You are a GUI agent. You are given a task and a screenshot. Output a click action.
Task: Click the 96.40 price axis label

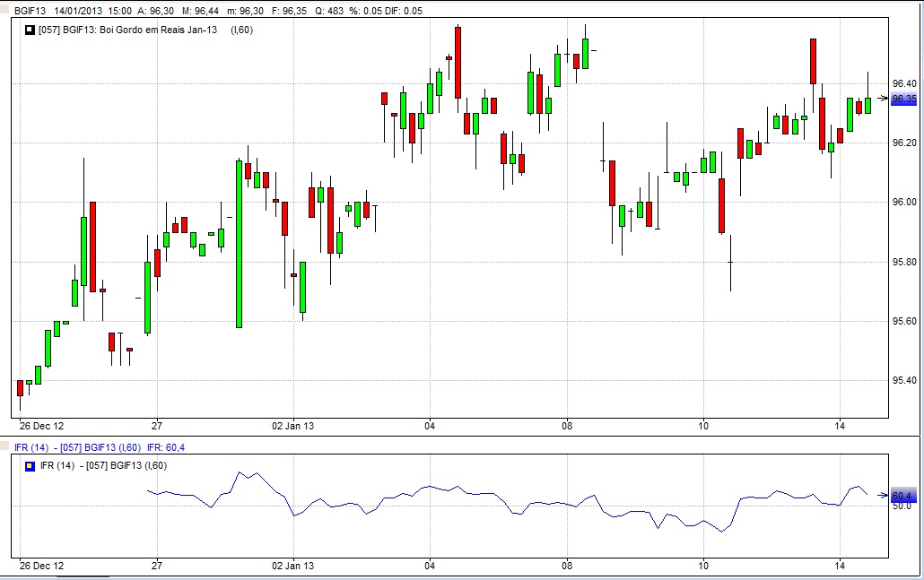(x=904, y=83)
